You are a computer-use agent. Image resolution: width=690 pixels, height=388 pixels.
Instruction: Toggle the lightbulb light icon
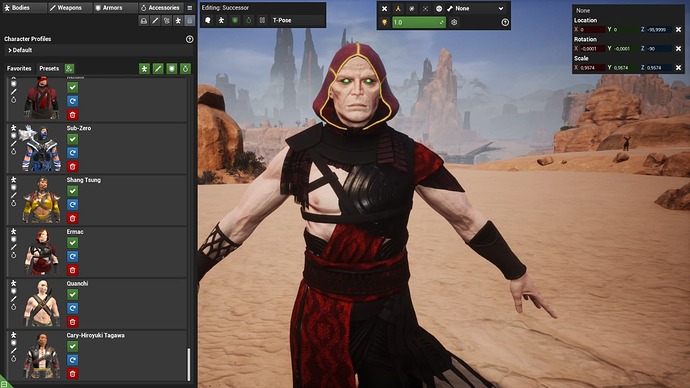click(x=385, y=22)
